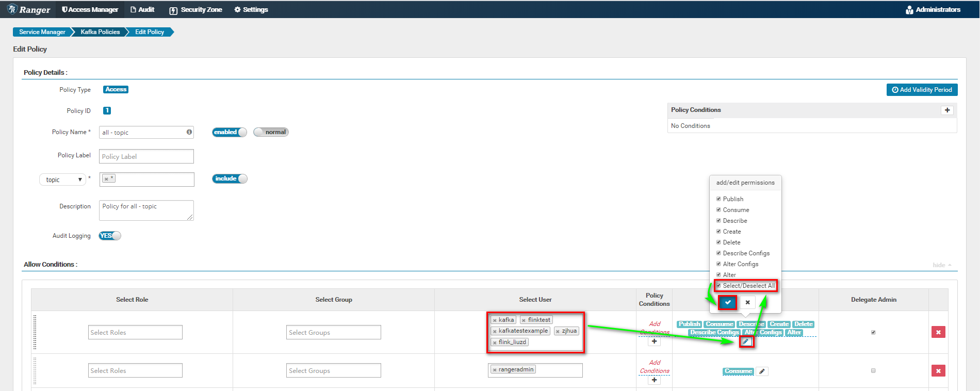Viewport: 980px width, 391px height.
Task: Open the Administrators user menu
Action: [x=933, y=9]
